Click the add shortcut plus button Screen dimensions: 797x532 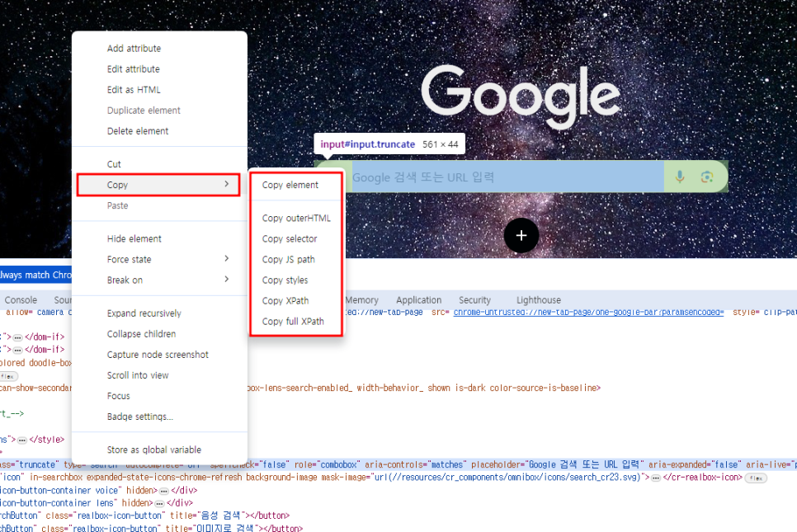(521, 235)
